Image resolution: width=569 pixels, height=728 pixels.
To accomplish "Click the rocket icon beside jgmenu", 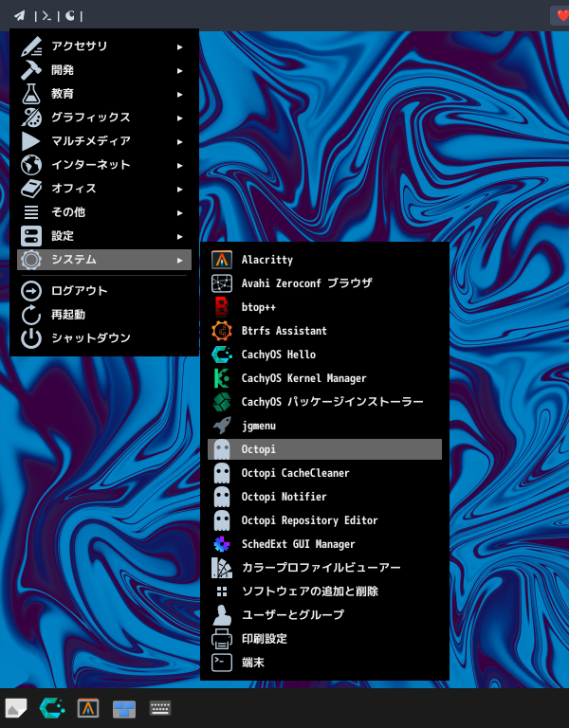I will pyautogui.click(x=222, y=426).
